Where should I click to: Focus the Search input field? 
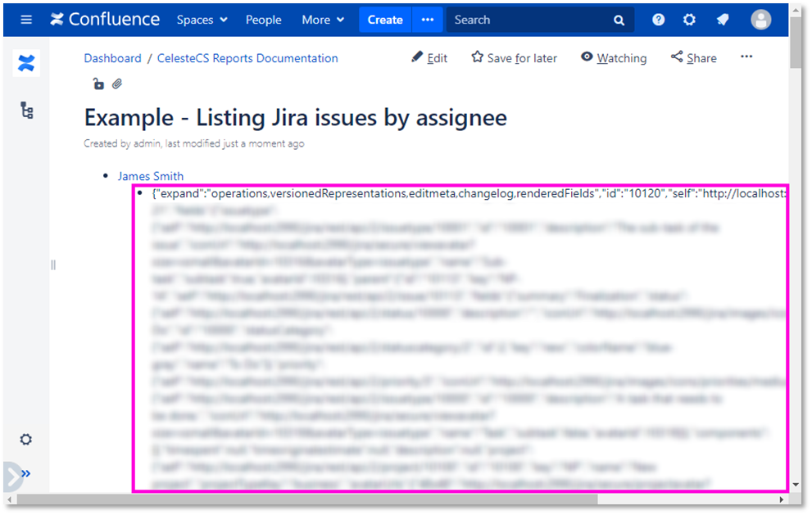[x=540, y=20]
